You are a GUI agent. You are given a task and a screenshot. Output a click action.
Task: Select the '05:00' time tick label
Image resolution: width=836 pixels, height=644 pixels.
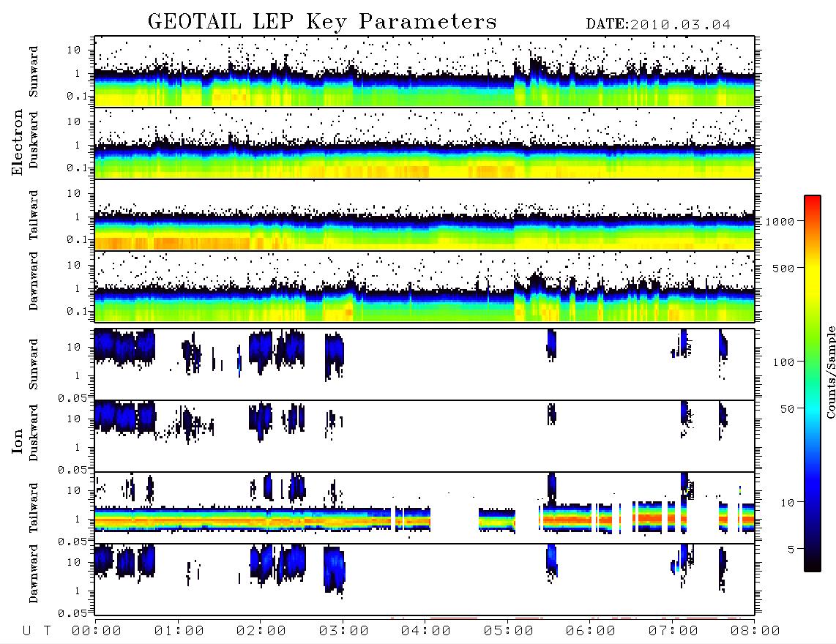(509, 632)
